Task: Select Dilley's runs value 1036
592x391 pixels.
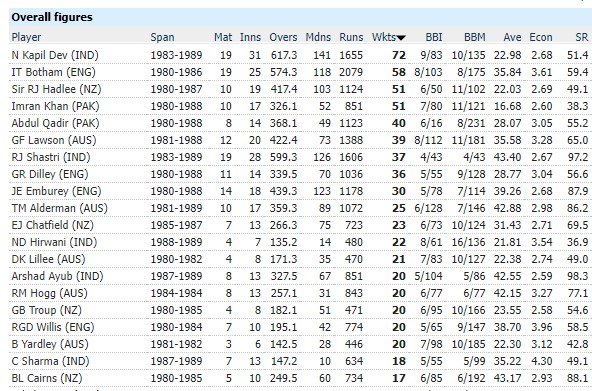Action: pyautogui.click(x=351, y=174)
